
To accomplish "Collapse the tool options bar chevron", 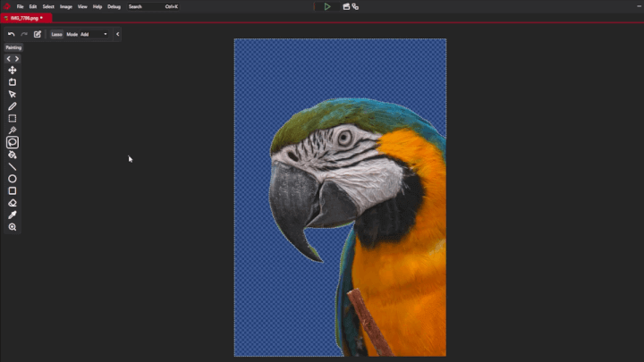I will [x=118, y=34].
